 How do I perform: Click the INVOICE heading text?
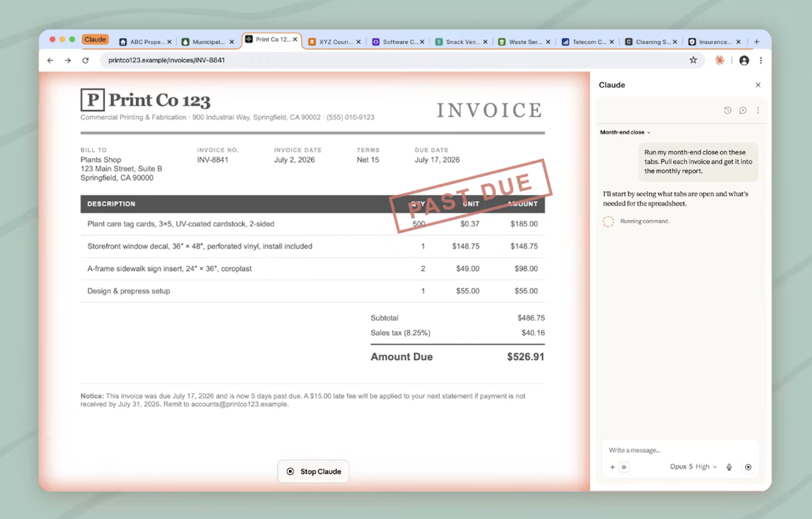[489, 110]
